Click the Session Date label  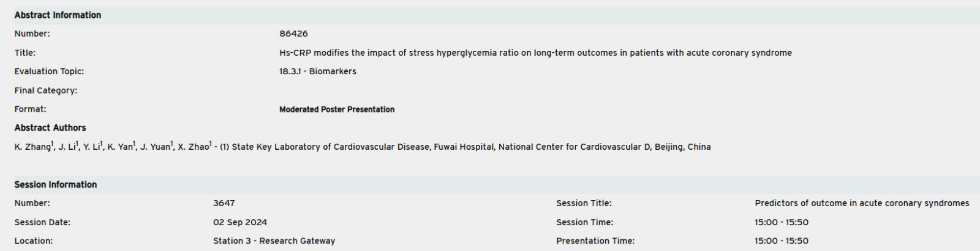click(x=42, y=222)
